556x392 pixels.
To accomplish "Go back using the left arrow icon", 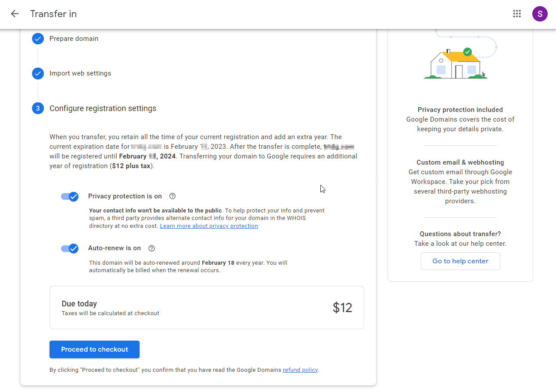I will [15, 14].
